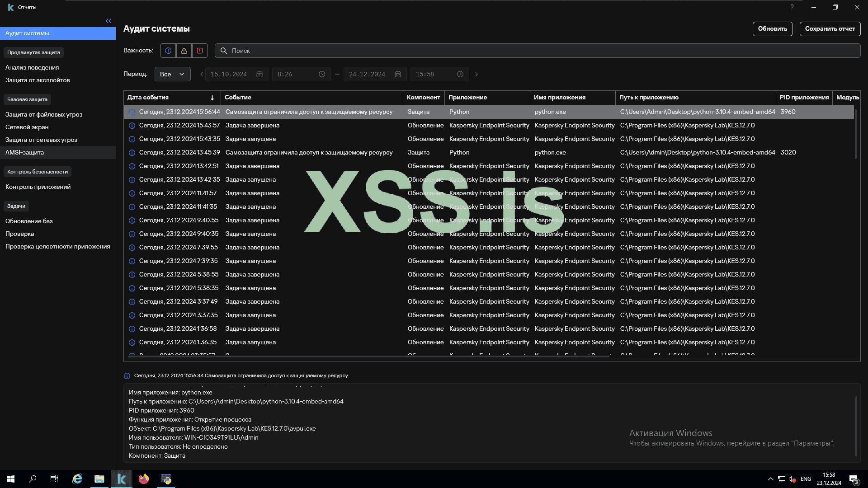Toggle the critical severity filter icon
The height and width of the screenshot is (488, 868).
(200, 51)
